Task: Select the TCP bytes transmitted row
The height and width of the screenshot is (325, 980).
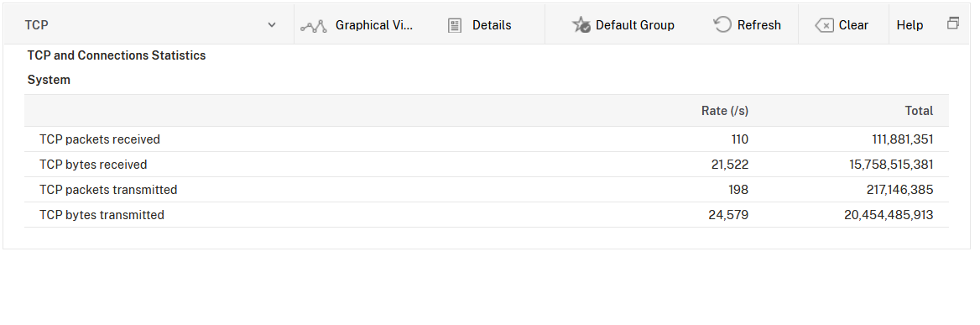Action: coord(487,214)
